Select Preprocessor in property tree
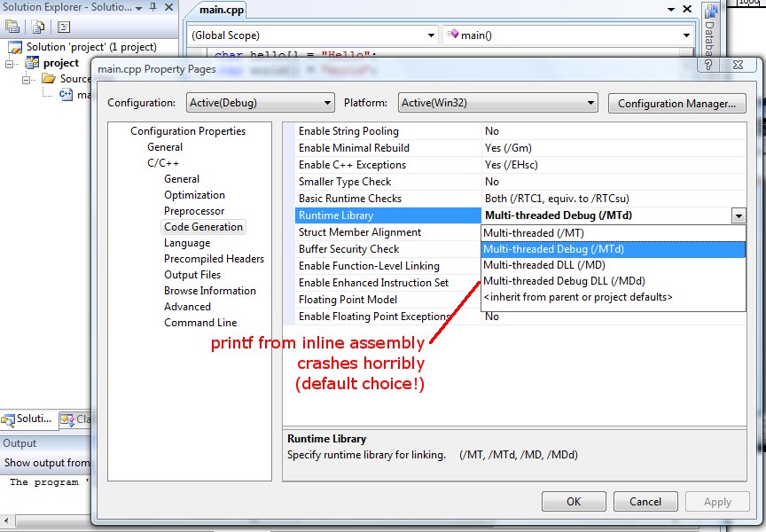The height and width of the screenshot is (532, 766). 194,211
